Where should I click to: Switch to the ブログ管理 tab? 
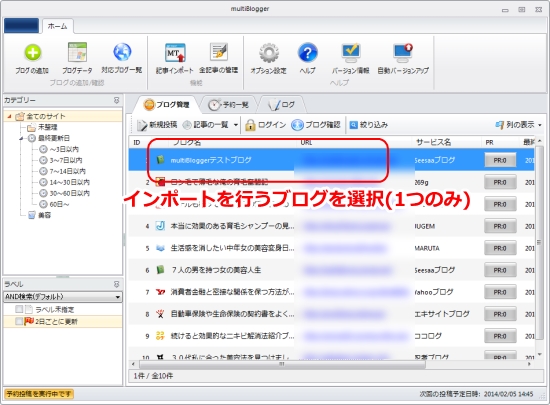coord(167,104)
